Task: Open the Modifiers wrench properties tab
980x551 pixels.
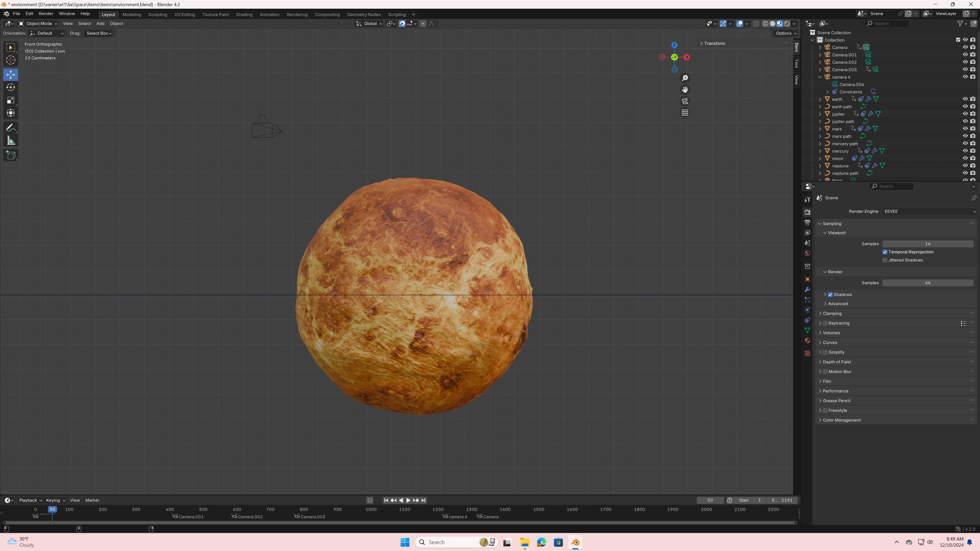Action: [807, 290]
